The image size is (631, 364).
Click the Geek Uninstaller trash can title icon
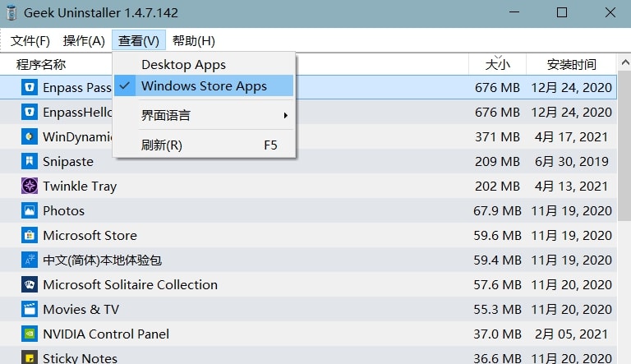tap(12, 12)
